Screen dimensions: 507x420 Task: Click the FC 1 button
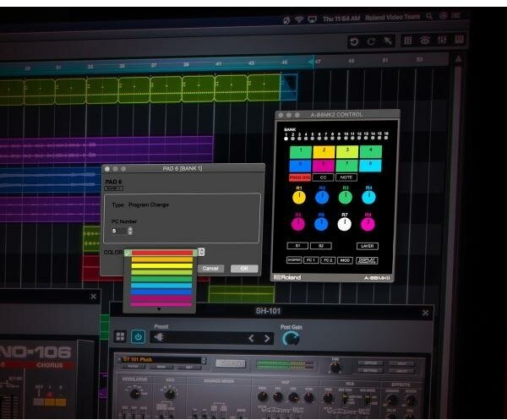[x=311, y=260]
